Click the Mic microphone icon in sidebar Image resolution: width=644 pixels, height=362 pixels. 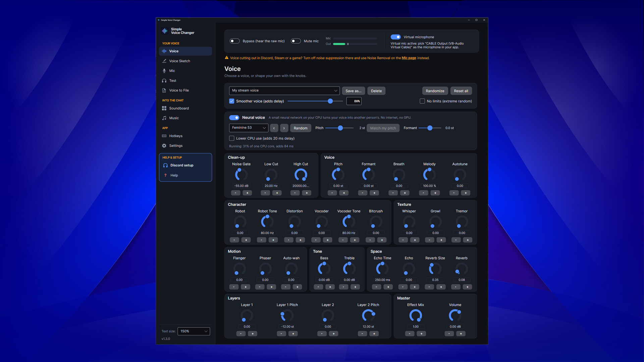(164, 71)
